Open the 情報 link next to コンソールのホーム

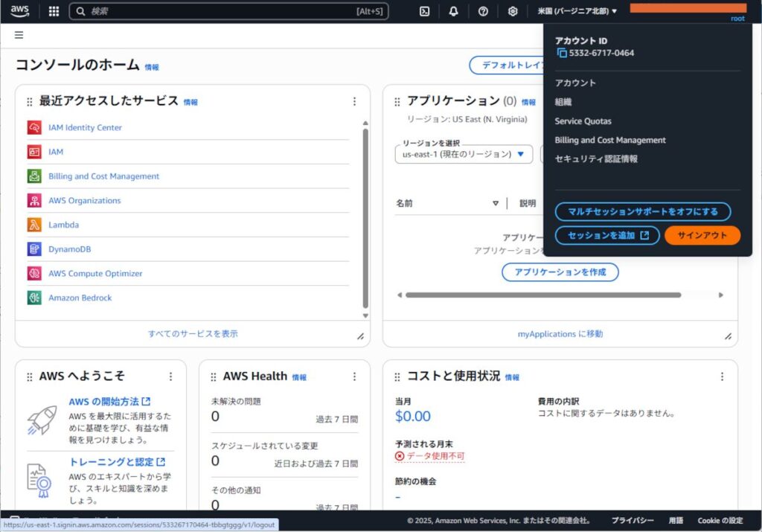point(152,68)
